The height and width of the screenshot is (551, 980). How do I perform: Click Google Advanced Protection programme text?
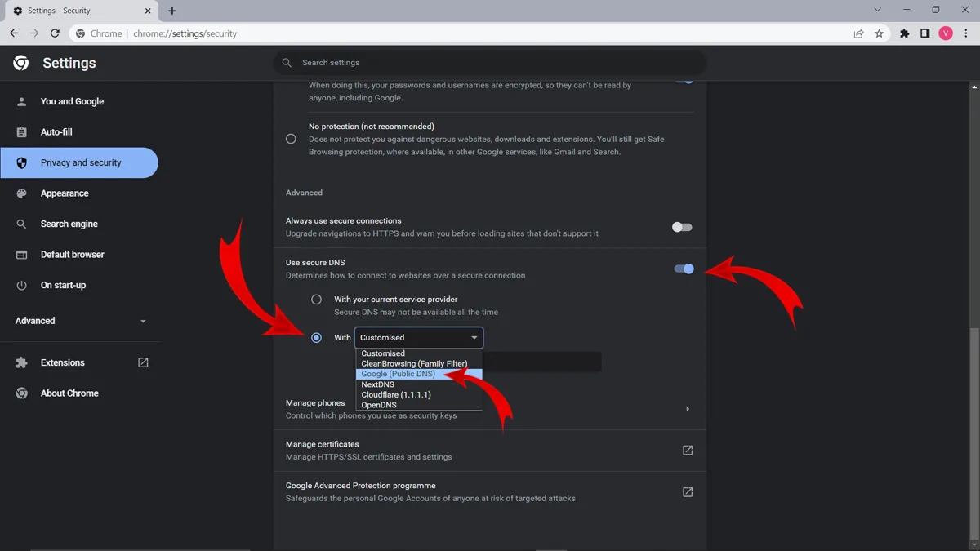click(x=361, y=486)
